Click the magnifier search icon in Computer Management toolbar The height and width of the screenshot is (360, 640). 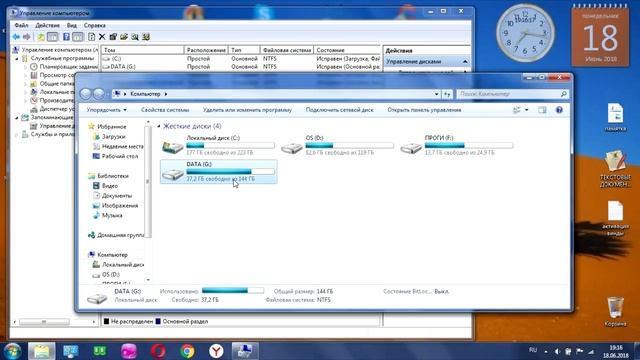[135, 37]
